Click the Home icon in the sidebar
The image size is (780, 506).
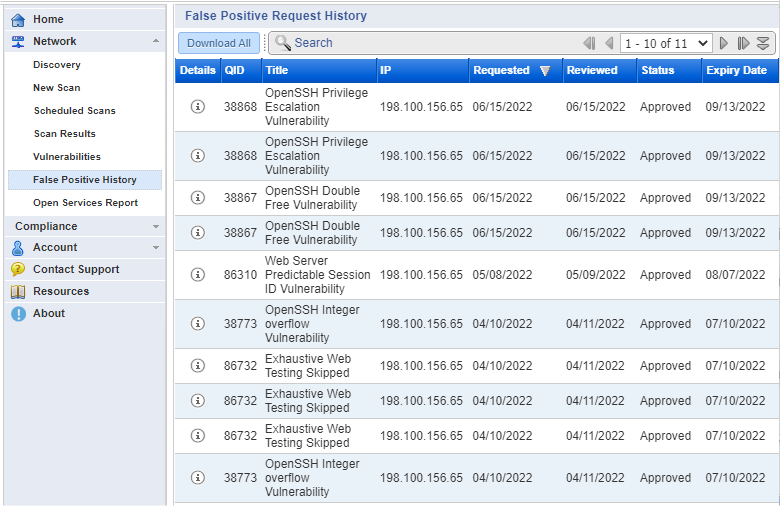tap(18, 19)
